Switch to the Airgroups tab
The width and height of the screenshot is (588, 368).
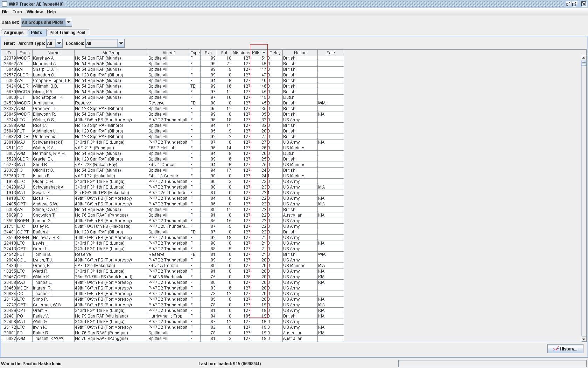tap(14, 33)
